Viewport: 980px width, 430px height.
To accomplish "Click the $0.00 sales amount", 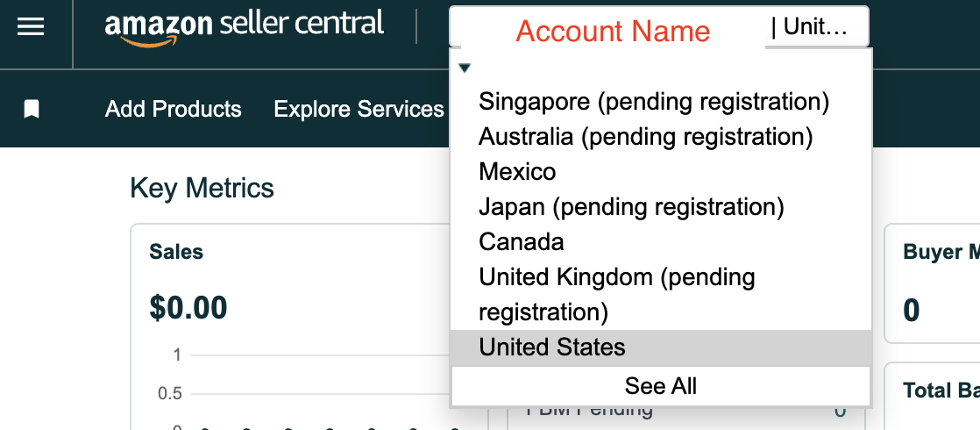I will point(188,307).
